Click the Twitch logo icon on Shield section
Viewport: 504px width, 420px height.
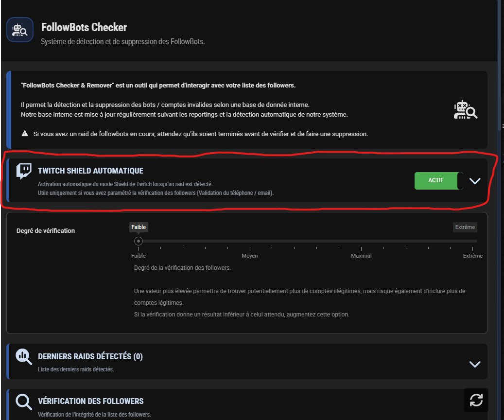pos(24,171)
